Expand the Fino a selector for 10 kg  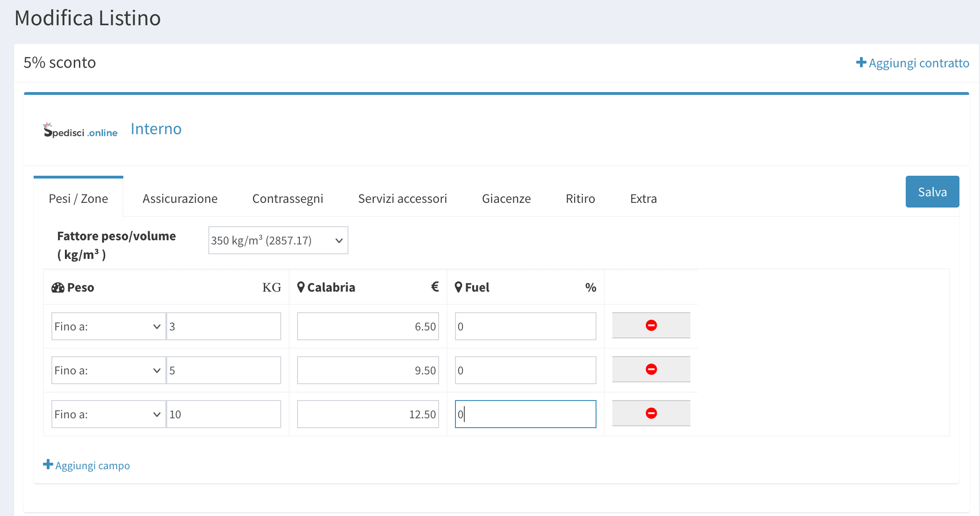click(108, 414)
